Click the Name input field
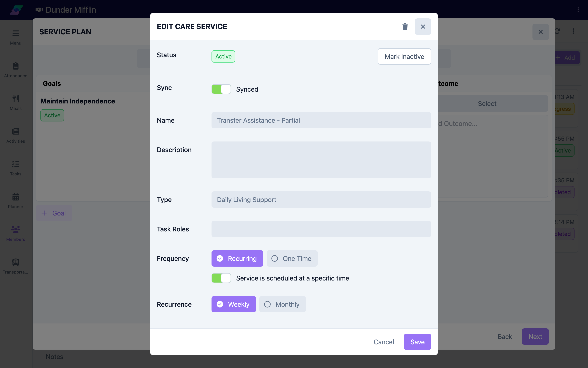The width and height of the screenshot is (588, 368). coord(321,120)
